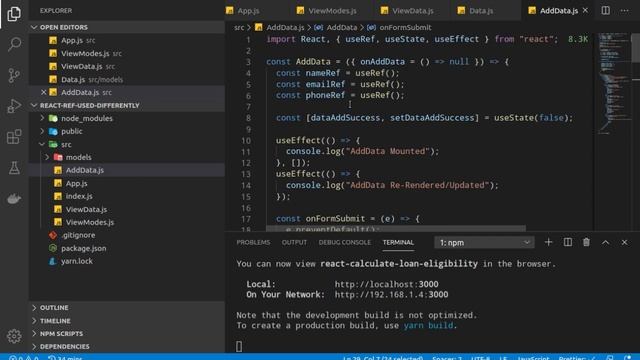640x360 pixels.
Task: Open the Output panel tab
Action: [x=294, y=242]
